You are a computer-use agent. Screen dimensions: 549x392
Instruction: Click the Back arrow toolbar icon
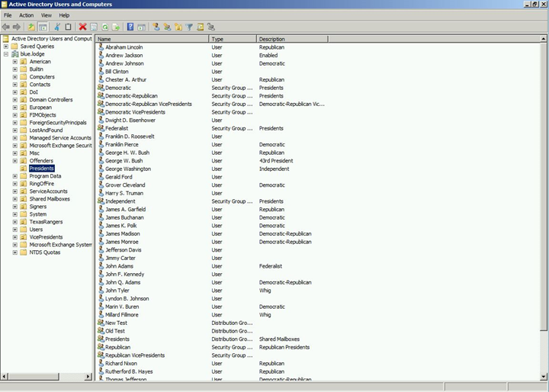(x=5, y=27)
